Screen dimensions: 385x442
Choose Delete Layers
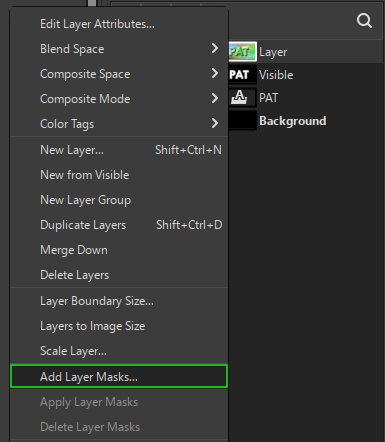[119, 275]
